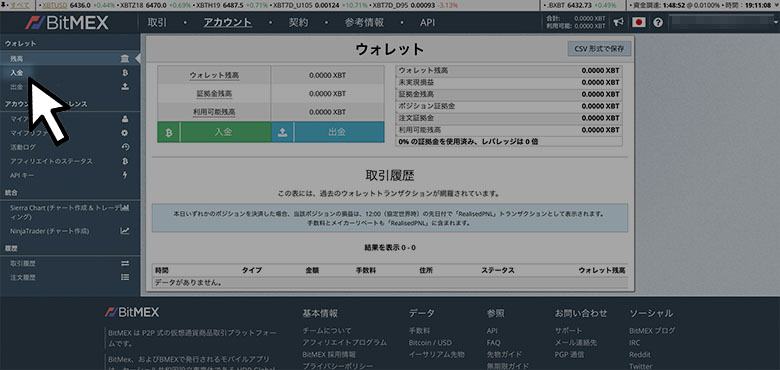Select the すべて ticker filter
Image resolution: width=780 pixels, height=370 pixels.
[x=19, y=5]
